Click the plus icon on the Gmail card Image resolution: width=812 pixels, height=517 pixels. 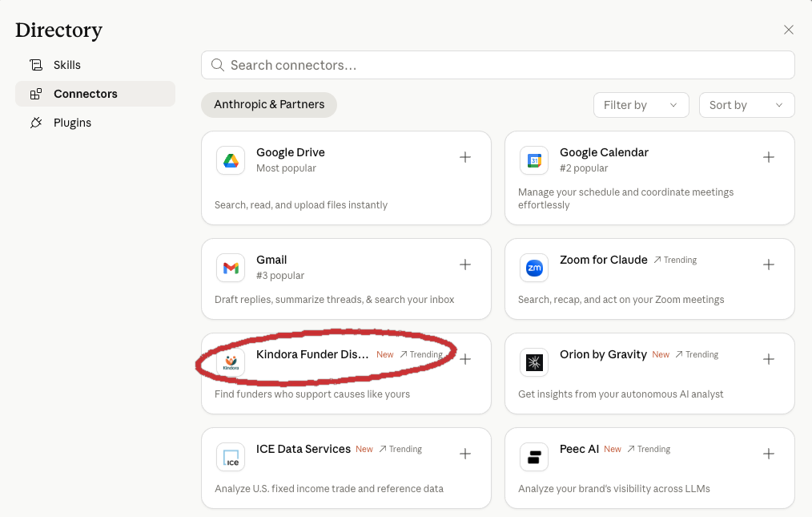[465, 265]
